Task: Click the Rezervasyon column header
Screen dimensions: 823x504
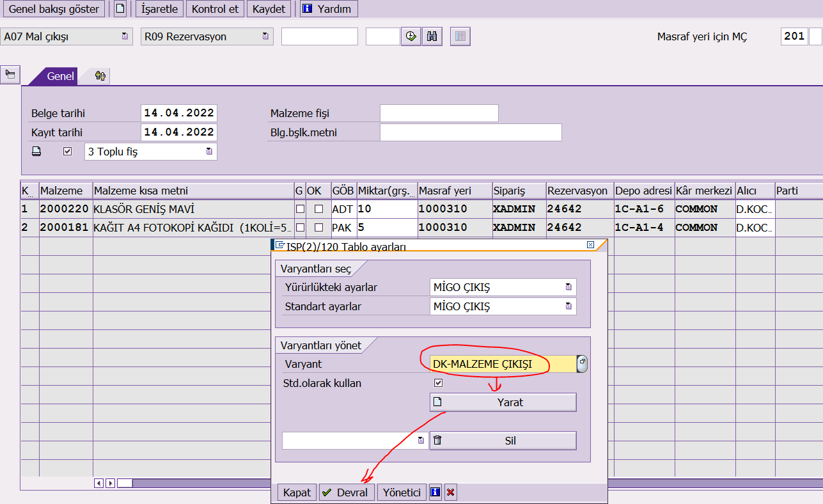Action: click(579, 191)
